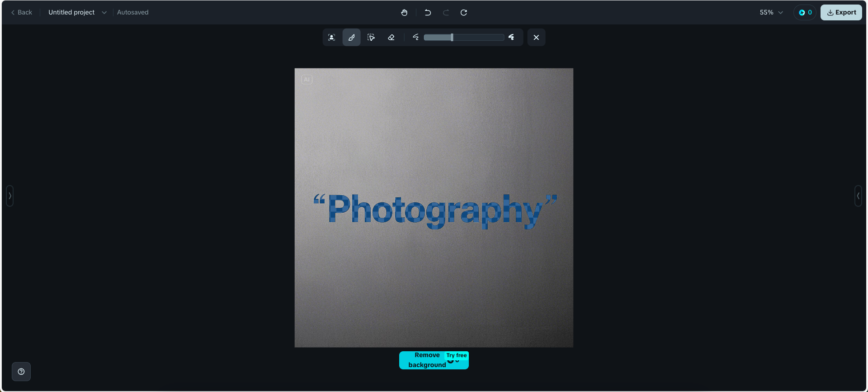Close the selection toolbar with X
Image resolution: width=868 pixels, height=392 pixels.
pos(536,38)
